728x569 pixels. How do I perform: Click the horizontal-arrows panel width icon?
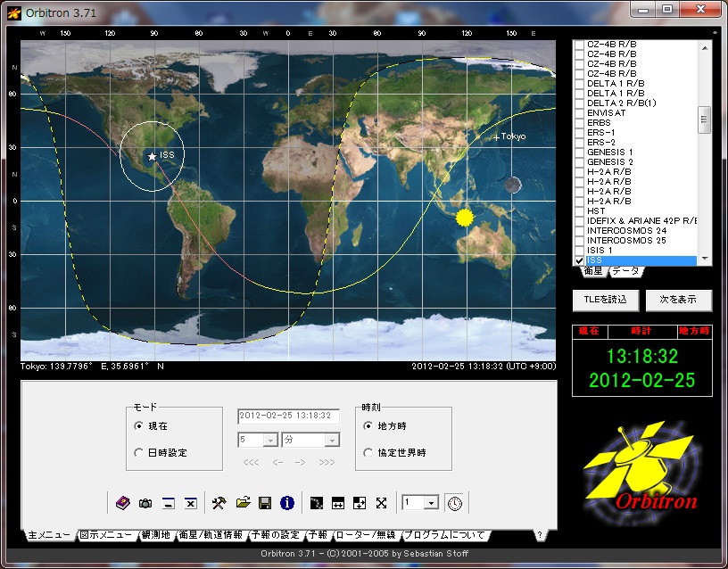[x=338, y=503]
